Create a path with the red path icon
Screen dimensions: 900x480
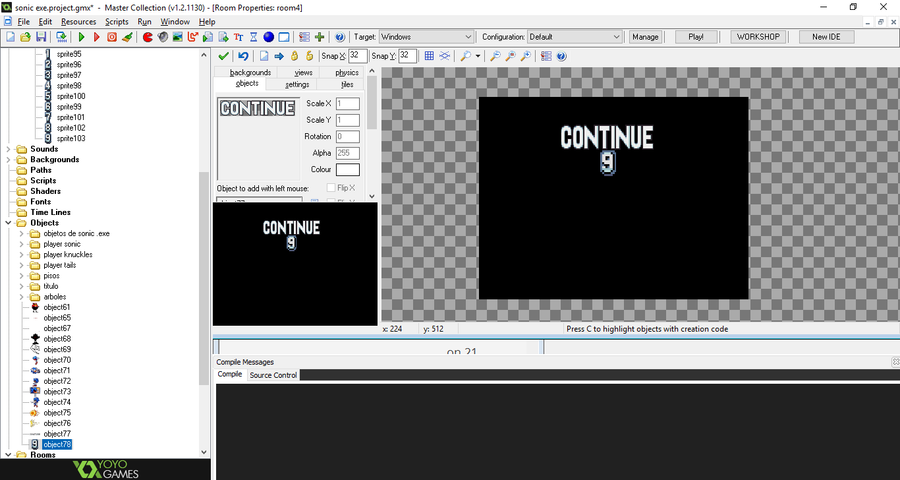click(x=193, y=37)
